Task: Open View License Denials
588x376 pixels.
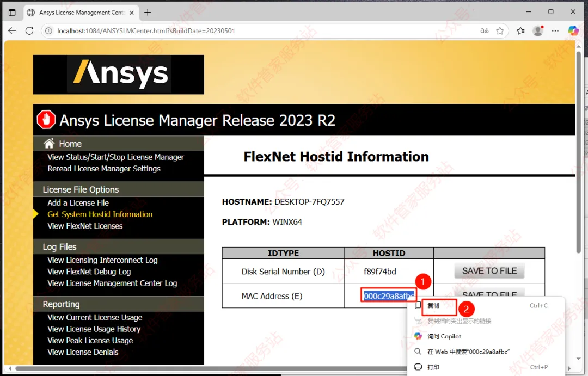Action: pos(83,352)
